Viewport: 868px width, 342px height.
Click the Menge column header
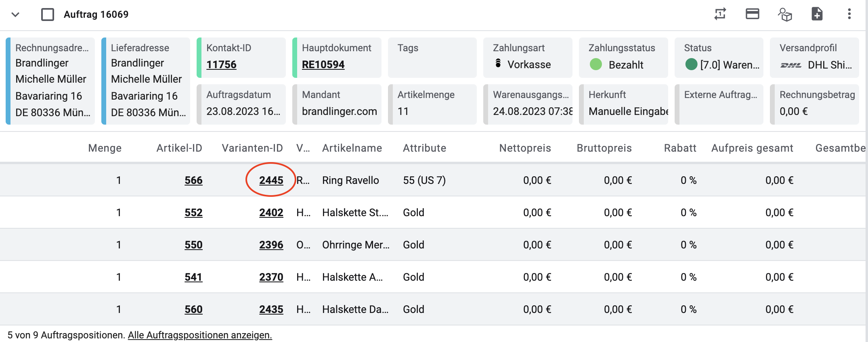point(105,148)
